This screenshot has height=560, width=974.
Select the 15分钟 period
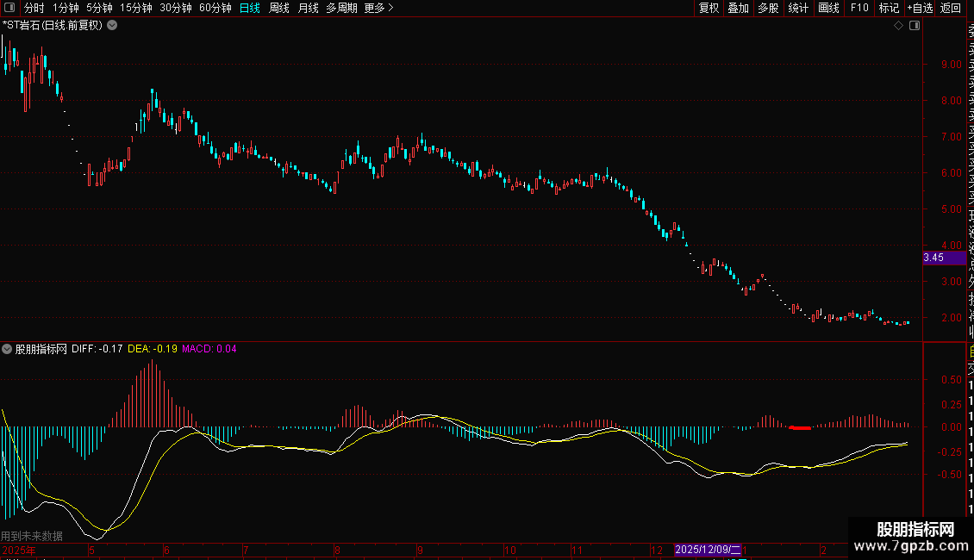coord(135,8)
